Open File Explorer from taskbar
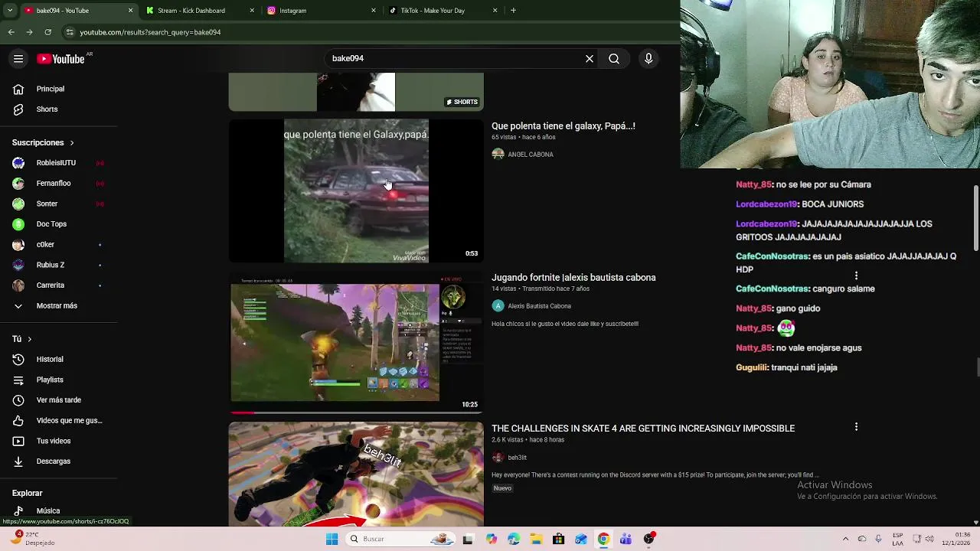 pyautogui.click(x=536, y=539)
